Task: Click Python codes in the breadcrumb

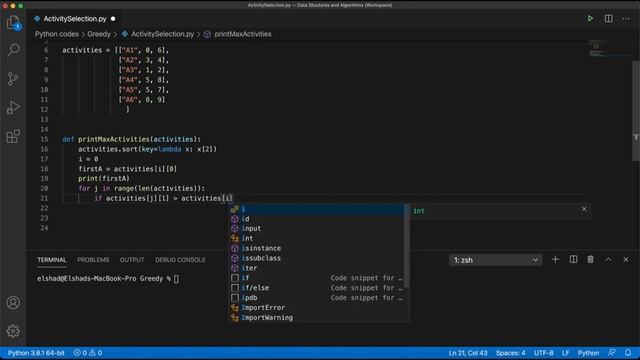Action: pyautogui.click(x=57, y=34)
